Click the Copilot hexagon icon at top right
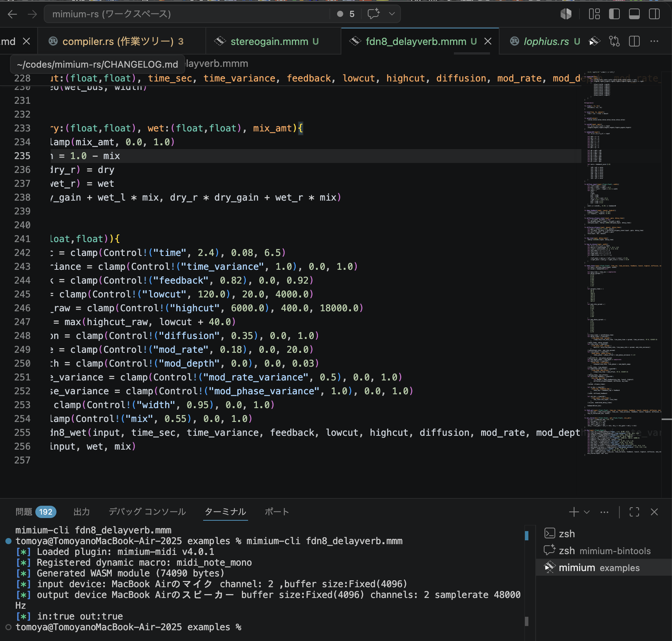Screen dimensions: 672x641 (566, 14)
